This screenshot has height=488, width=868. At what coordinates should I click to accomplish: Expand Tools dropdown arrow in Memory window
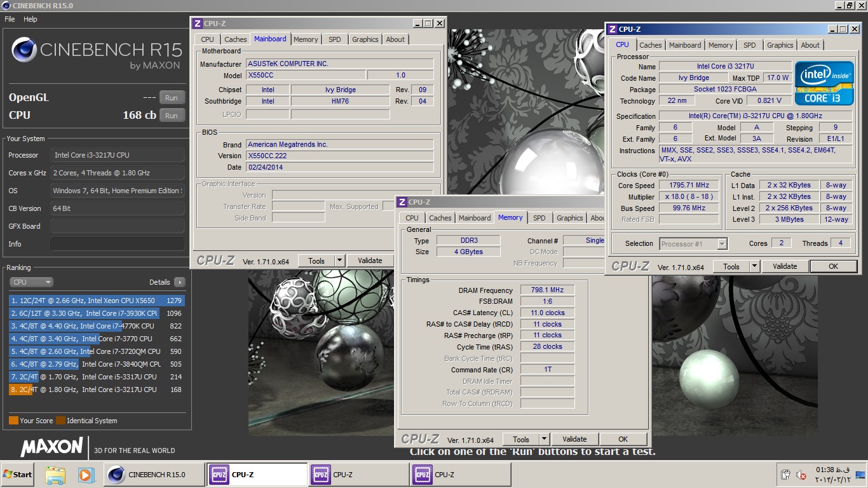pyautogui.click(x=543, y=439)
